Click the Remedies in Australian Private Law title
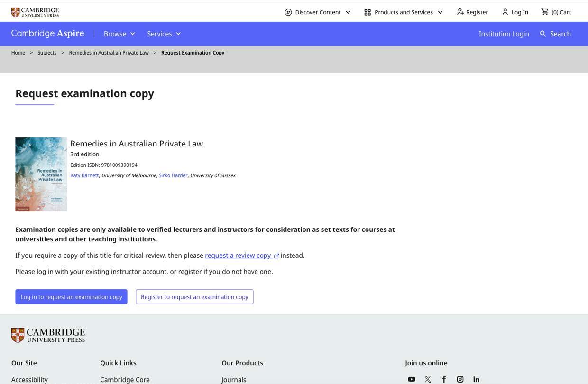588x384 pixels. pos(137,144)
